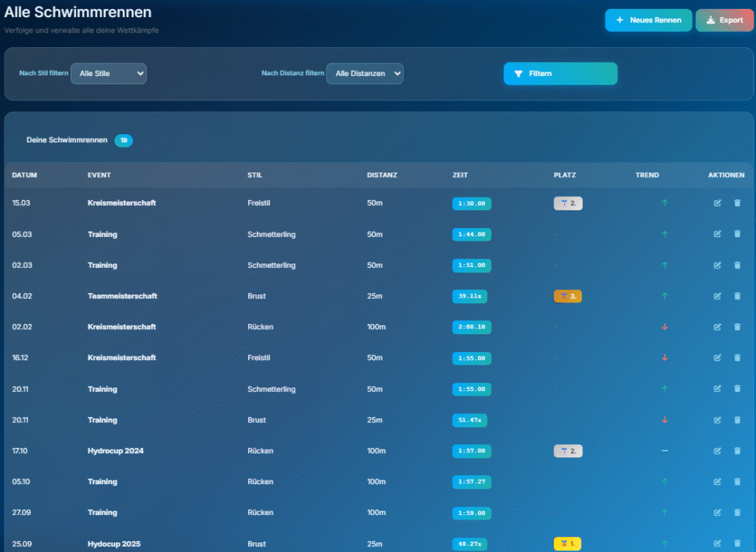The height and width of the screenshot is (552, 756).
Task: Click trash icon for 16.12 Kreismeisterschaft
Action: point(737,358)
